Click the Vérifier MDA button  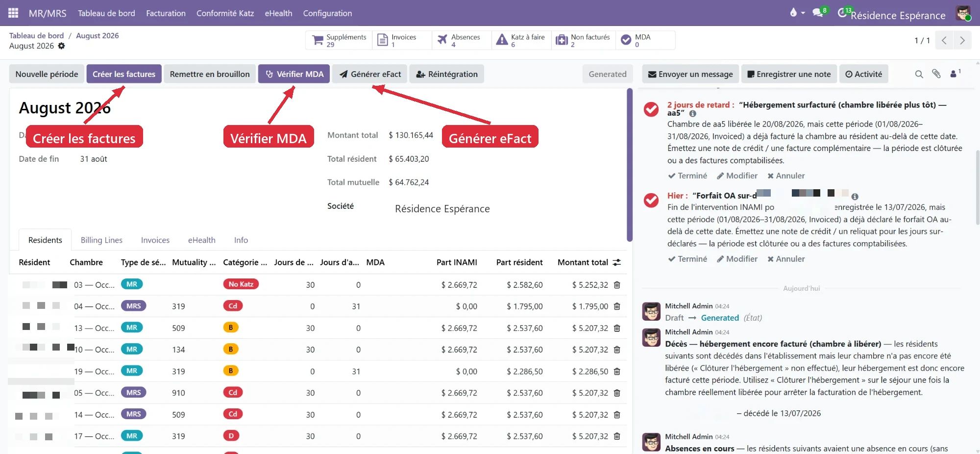click(x=294, y=74)
